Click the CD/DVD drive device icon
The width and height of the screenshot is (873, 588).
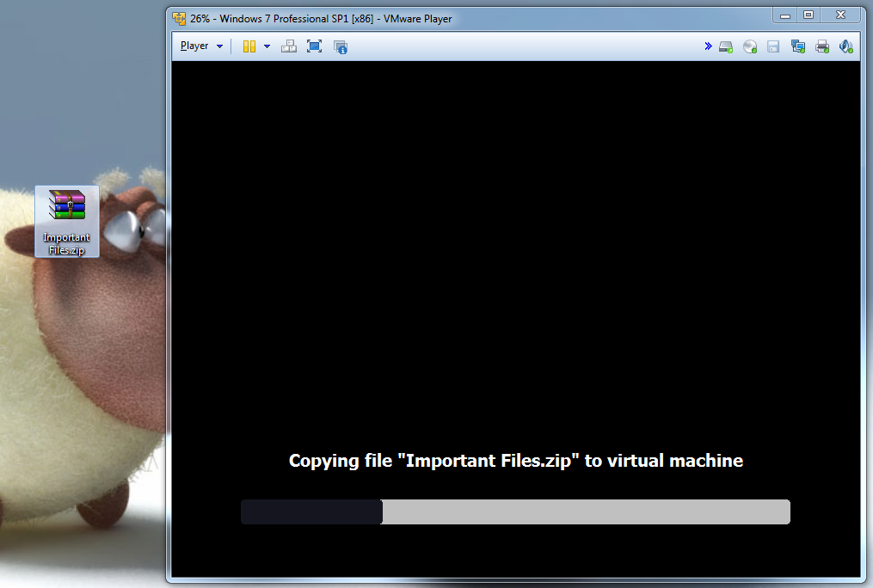coord(750,46)
